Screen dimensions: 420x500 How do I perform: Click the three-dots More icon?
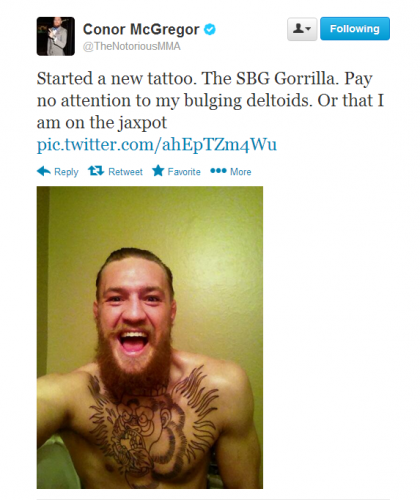pos(218,171)
